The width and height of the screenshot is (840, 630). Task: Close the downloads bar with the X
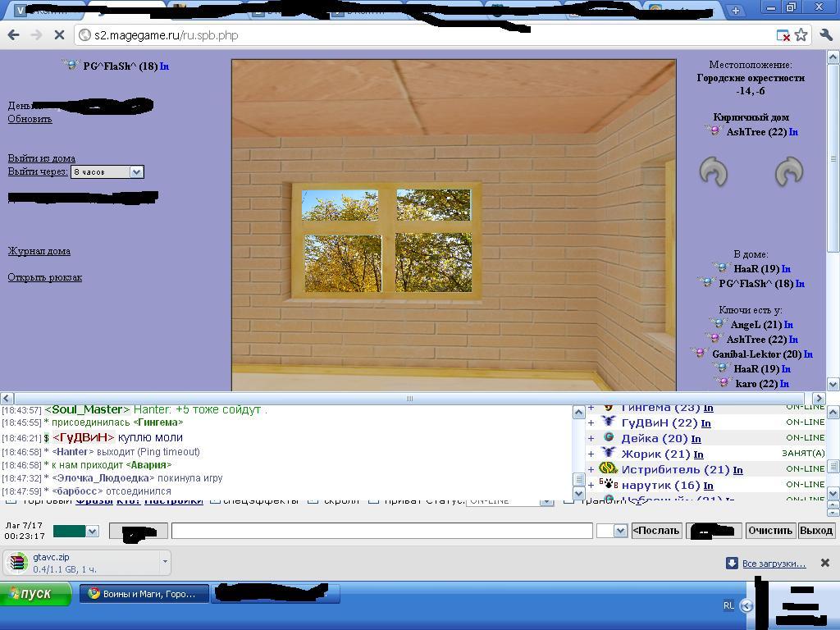tap(825, 563)
